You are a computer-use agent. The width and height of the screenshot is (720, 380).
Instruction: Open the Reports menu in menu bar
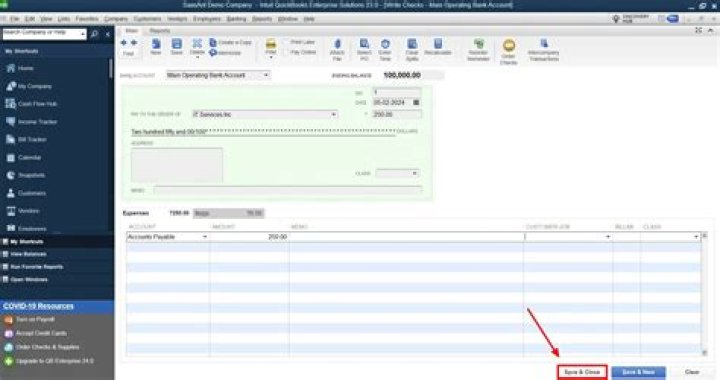pyautogui.click(x=262, y=19)
